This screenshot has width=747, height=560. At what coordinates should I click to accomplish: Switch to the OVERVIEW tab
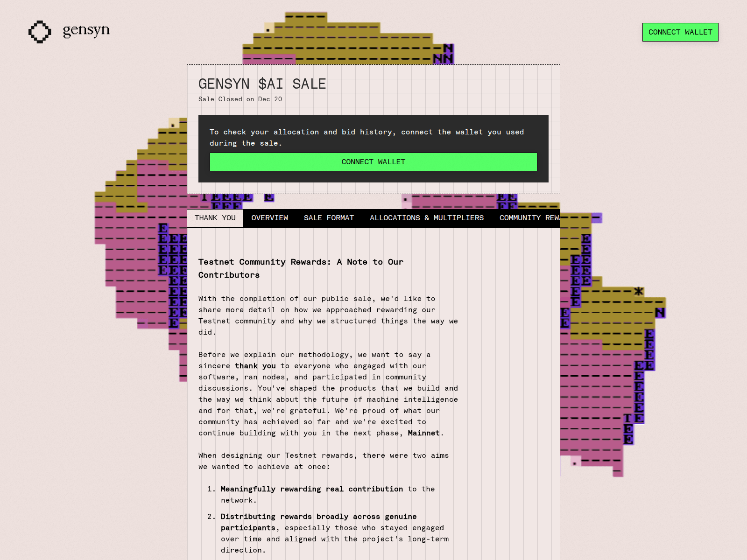(269, 217)
